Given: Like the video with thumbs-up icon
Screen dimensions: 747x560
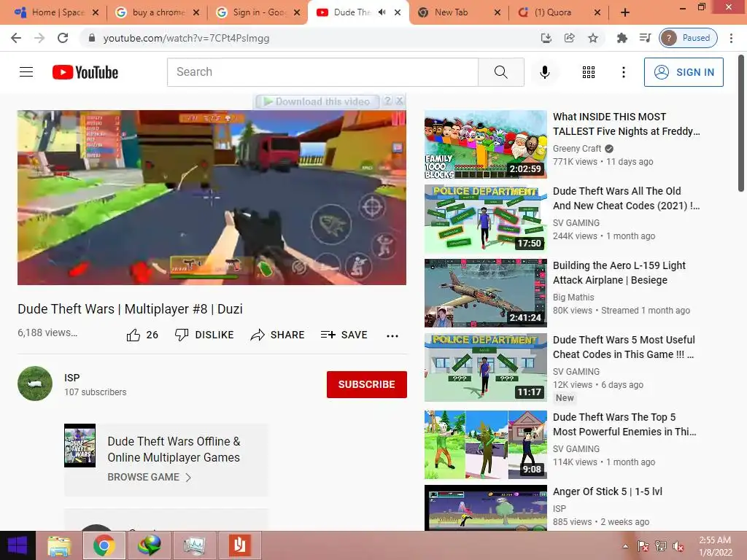Looking at the screenshot, I should point(133,335).
